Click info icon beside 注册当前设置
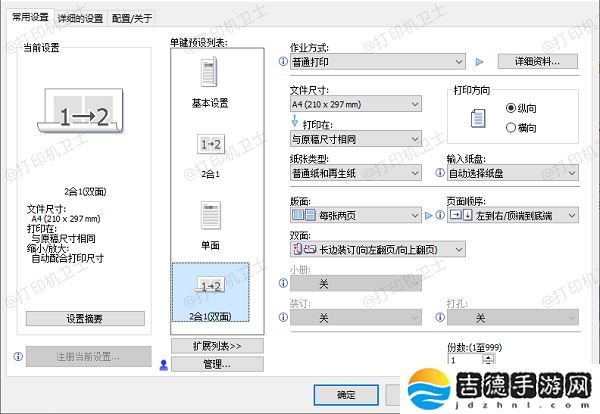The image size is (600, 414). (18, 356)
